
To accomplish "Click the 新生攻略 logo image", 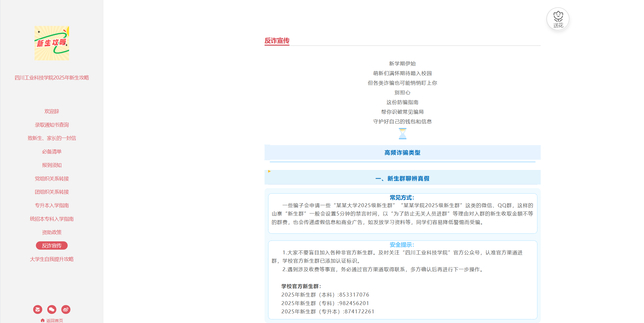I will tap(52, 43).
